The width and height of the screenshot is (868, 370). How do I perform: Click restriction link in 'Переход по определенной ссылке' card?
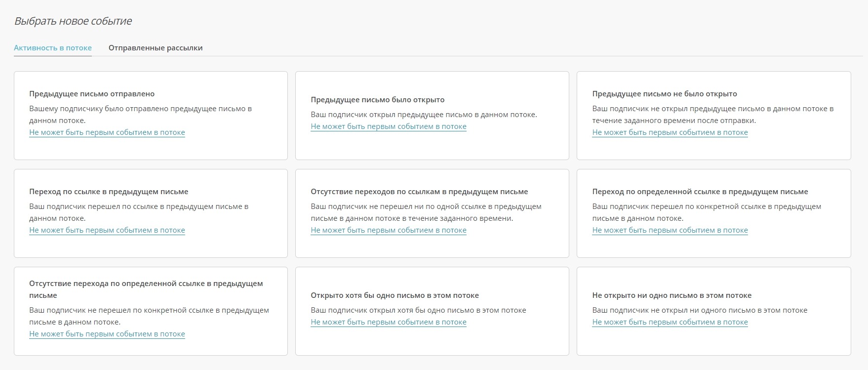[x=670, y=230]
